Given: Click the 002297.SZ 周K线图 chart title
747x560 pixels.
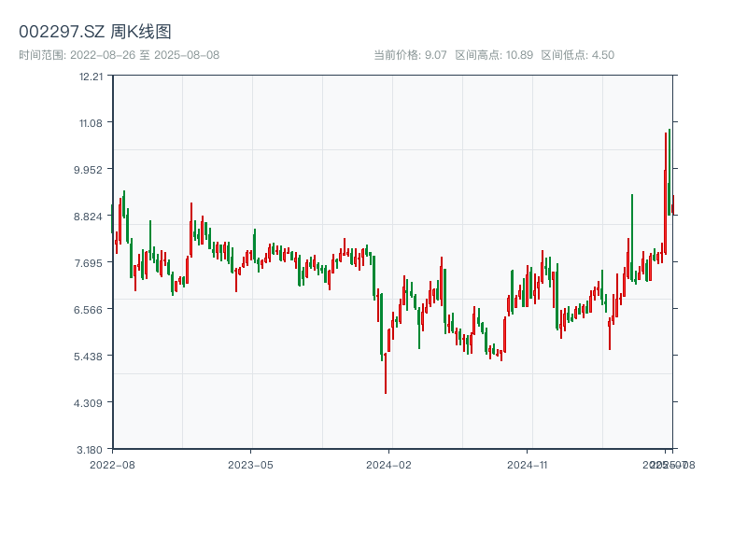Looking at the screenshot, I should click(95, 33).
